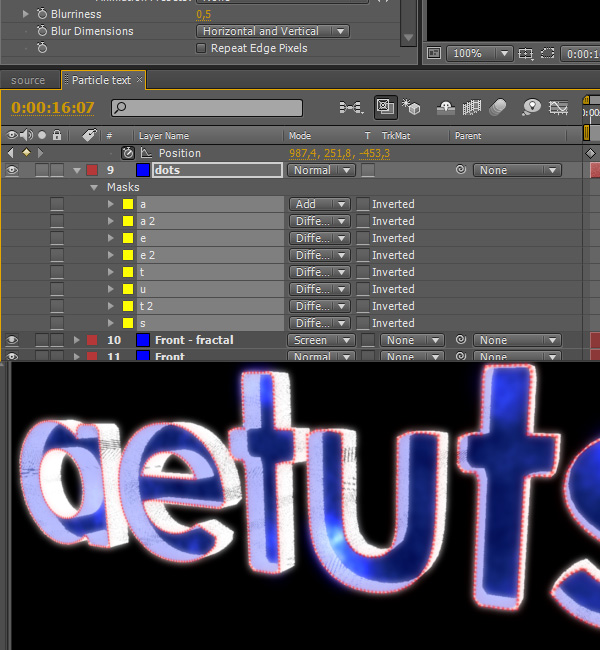This screenshot has height=650, width=600.
Task: Toggle keyframe diamond for Position
Action: (x=26, y=153)
